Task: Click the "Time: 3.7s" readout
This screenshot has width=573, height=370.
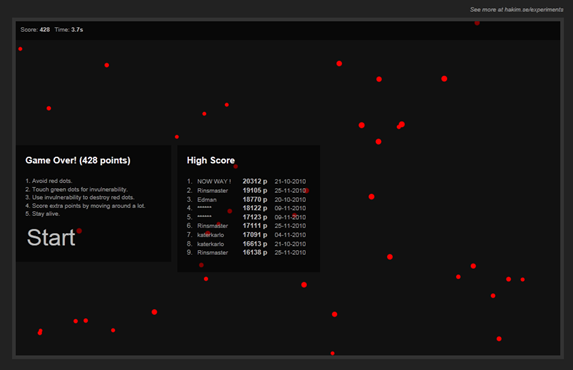Action: click(69, 30)
